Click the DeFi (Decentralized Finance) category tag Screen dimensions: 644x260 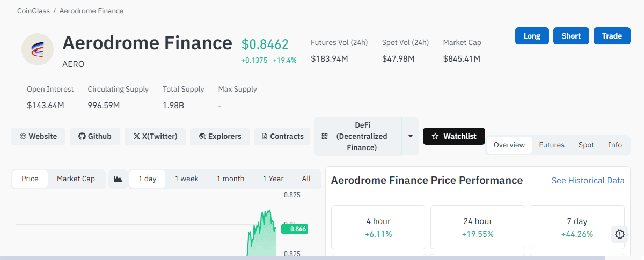[358, 137]
